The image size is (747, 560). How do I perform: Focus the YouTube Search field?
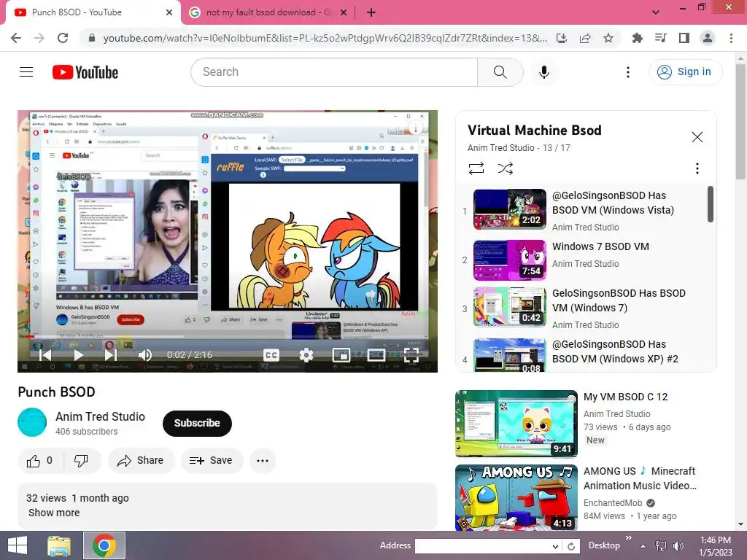[x=334, y=72]
